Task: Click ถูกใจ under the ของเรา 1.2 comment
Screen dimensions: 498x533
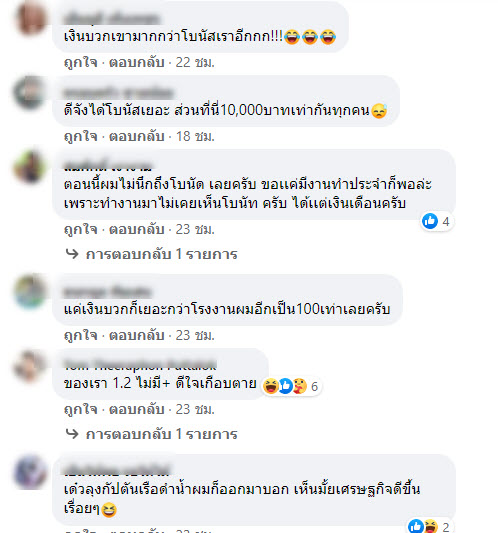Action: pos(81,409)
